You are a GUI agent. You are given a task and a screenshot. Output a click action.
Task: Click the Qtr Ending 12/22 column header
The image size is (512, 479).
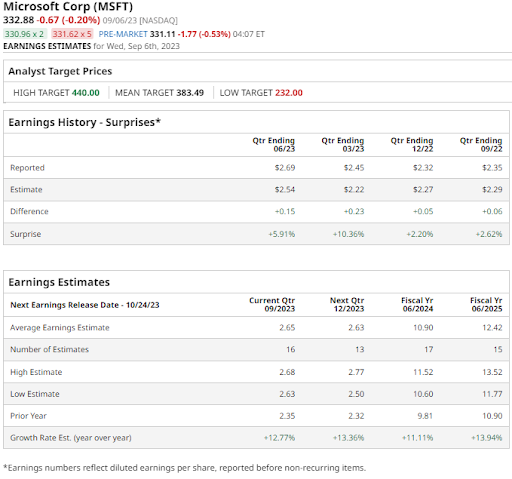point(412,145)
